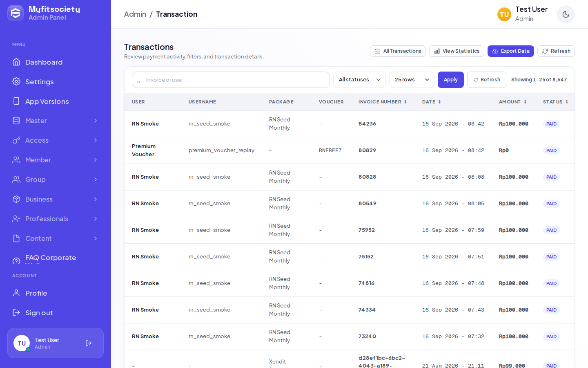Switch to the View Statistics tab
Screen dimensions: 588x368
coord(457,51)
